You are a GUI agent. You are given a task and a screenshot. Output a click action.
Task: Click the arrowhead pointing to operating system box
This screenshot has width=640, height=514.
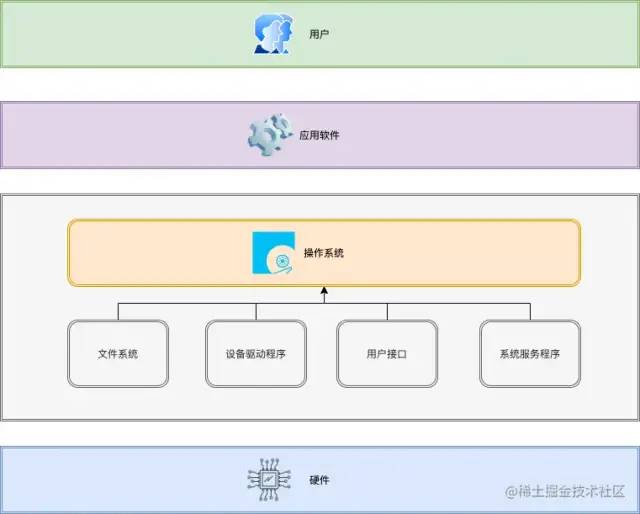point(324,293)
